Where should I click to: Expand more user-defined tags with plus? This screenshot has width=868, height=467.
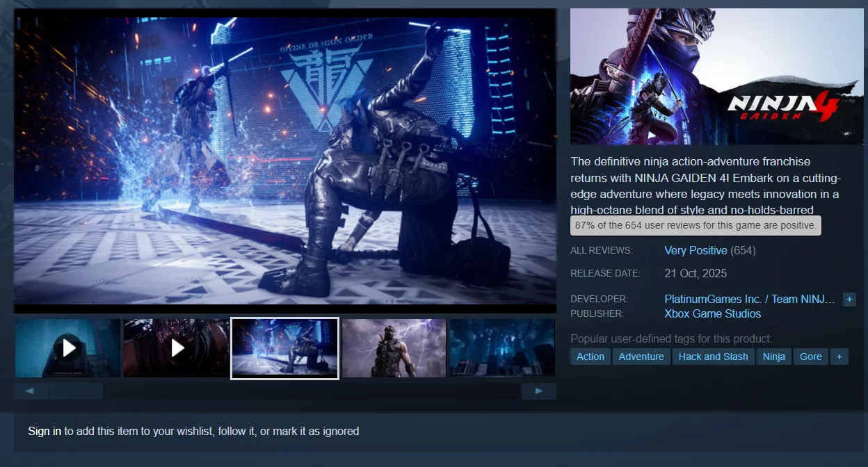coord(839,357)
